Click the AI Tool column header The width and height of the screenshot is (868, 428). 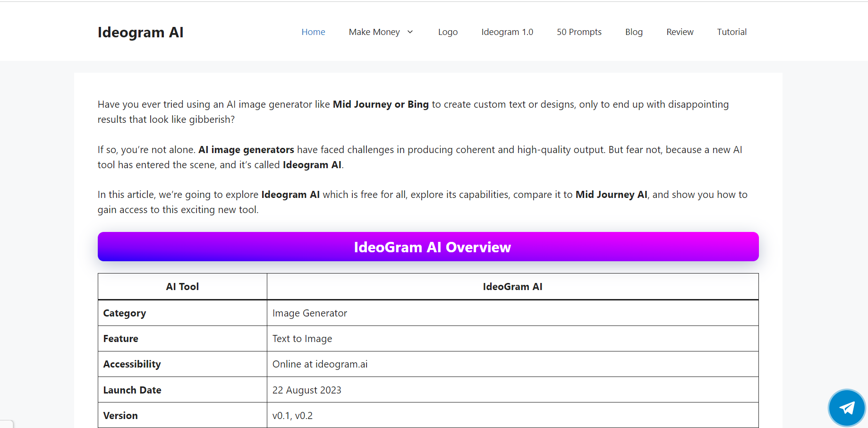[x=182, y=286]
